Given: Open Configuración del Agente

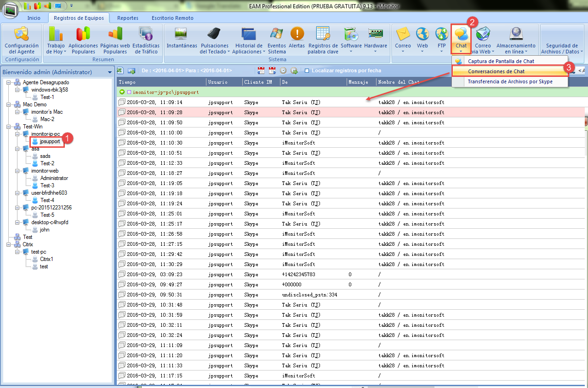Looking at the screenshot, I should pyautogui.click(x=22, y=41).
